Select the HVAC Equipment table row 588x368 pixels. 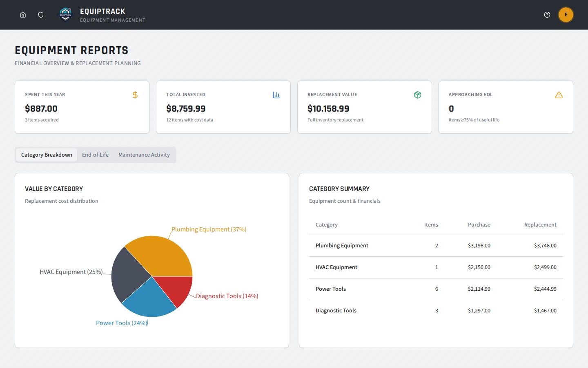pyautogui.click(x=436, y=267)
